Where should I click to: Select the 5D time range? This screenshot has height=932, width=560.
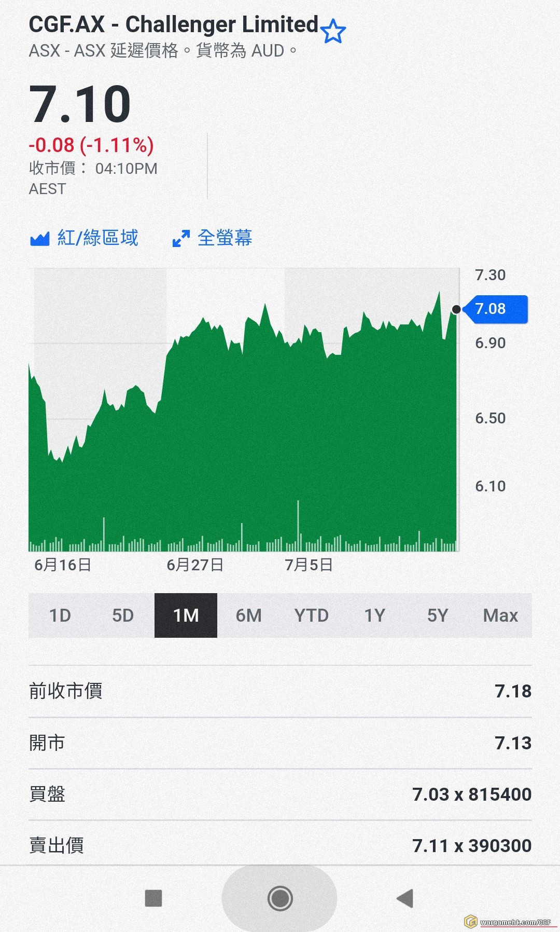click(123, 615)
